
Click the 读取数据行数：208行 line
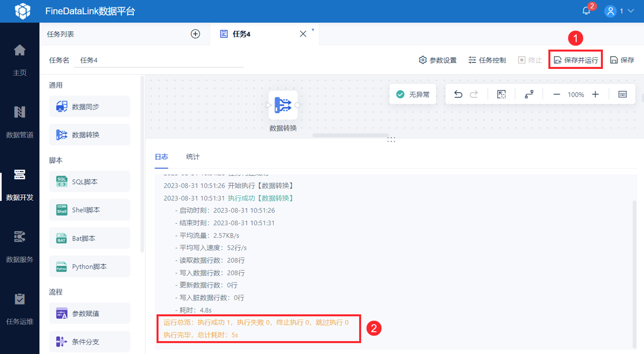tap(210, 260)
